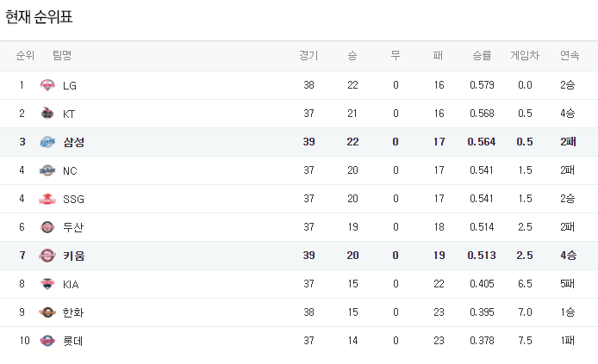
Task: Click the NC team logo icon
Action: coord(47,170)
